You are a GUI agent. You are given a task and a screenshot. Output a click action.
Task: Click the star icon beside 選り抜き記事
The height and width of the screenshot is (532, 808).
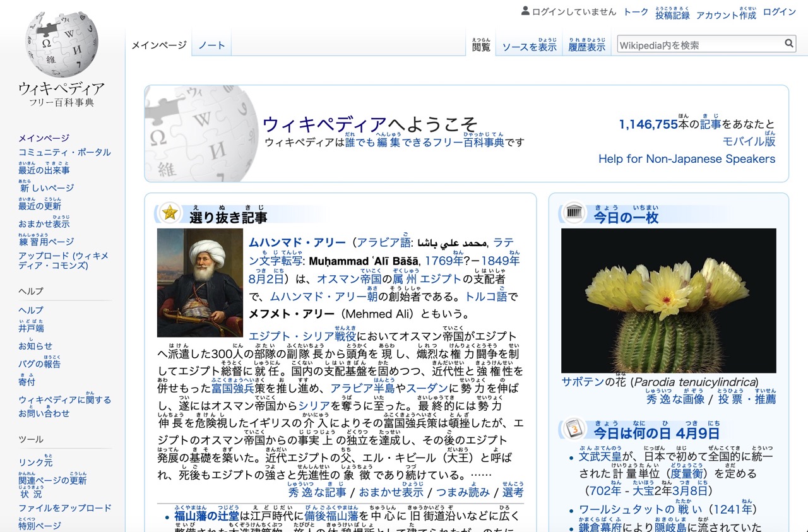point(169,213)
